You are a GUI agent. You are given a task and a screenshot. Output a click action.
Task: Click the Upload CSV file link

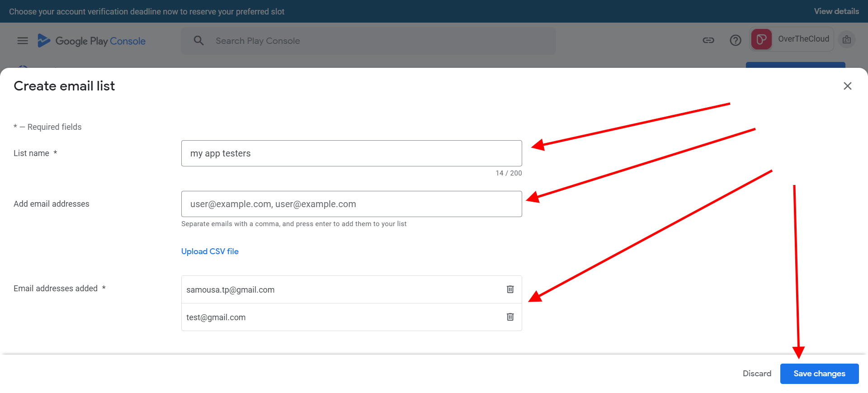tap(210, 251)
